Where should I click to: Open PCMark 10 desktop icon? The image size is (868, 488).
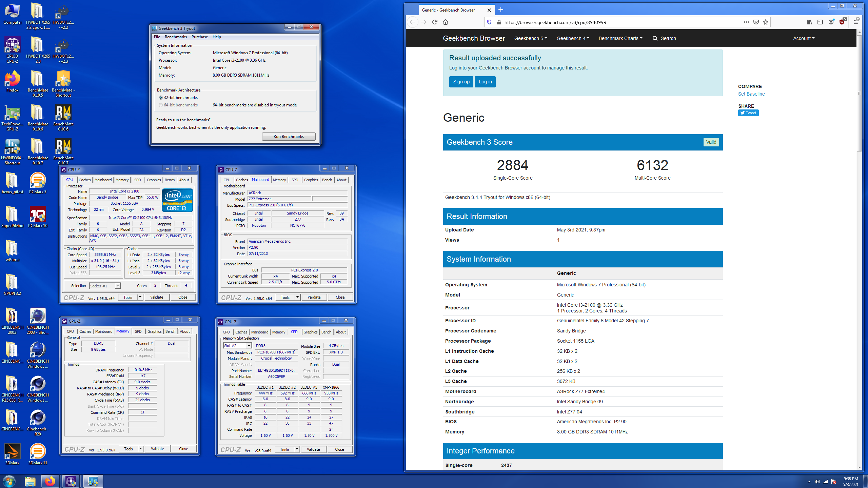tap(38, 217)
